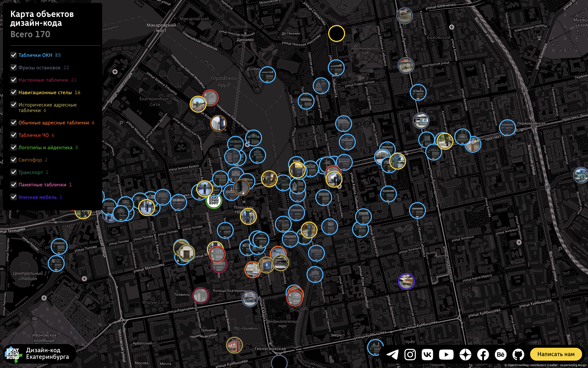Screen dimensions: 588x368
Task: Click the purple-ringed marker near Розы Люксембург
Action: click(x=406, y=282)
